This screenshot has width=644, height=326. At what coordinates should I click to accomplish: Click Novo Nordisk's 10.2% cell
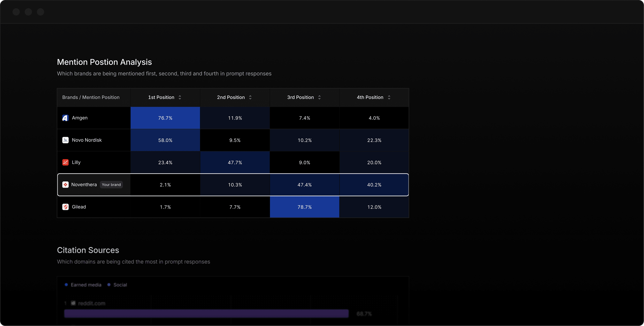pyautogui.click(x=305, y=140)
